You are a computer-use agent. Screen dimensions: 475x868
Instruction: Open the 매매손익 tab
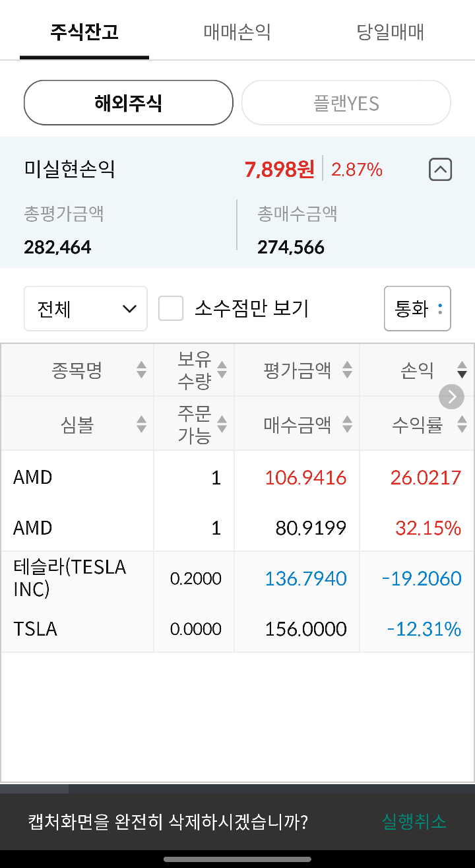click(237, 32)
